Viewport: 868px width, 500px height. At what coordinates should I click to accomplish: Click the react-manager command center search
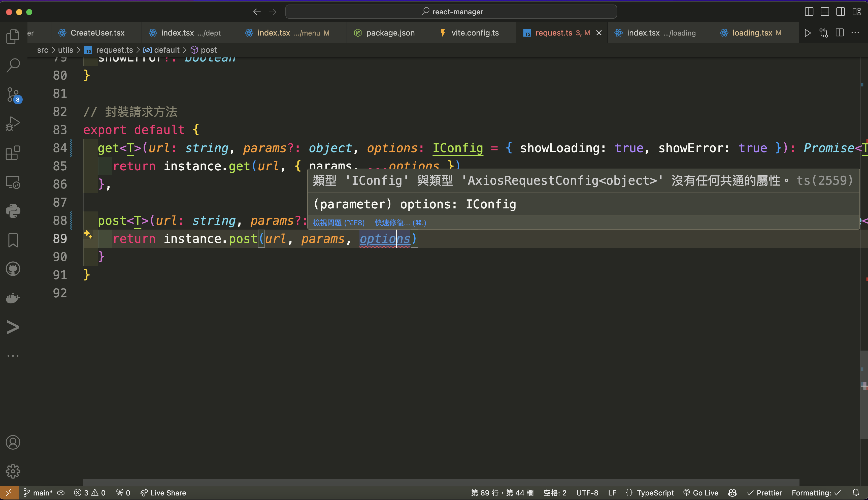click(451, 12)
